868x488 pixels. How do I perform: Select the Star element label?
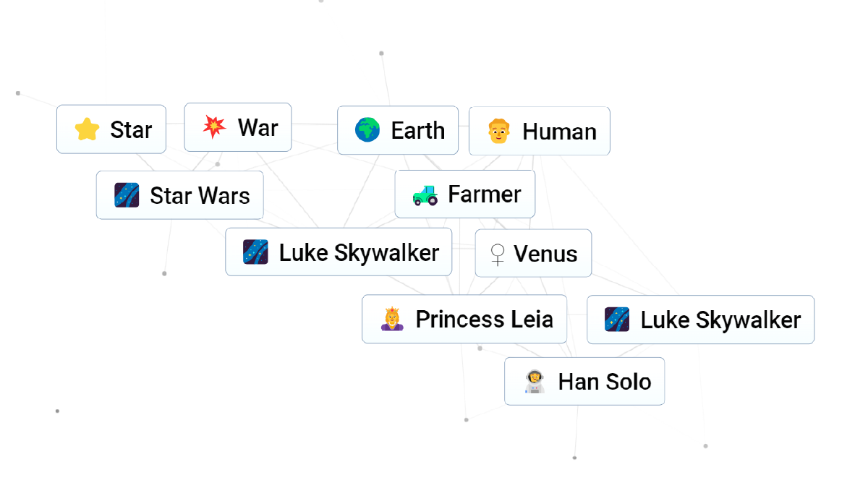click(131, 130)
